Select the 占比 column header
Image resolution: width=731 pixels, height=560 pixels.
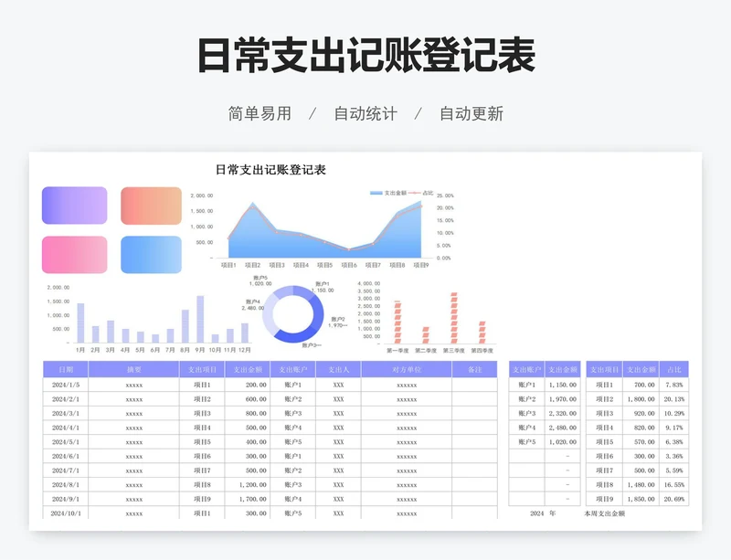point(674,369)
